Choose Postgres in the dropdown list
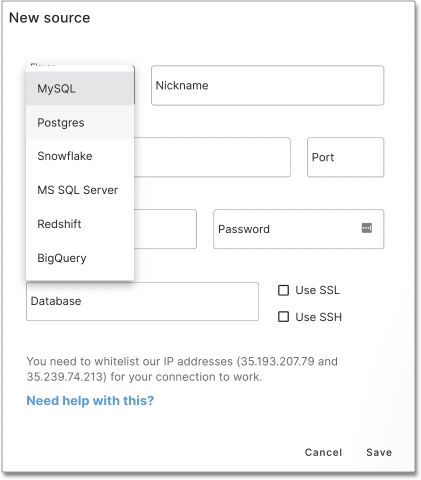Viewport: 421px width, 480px height. 80,122
